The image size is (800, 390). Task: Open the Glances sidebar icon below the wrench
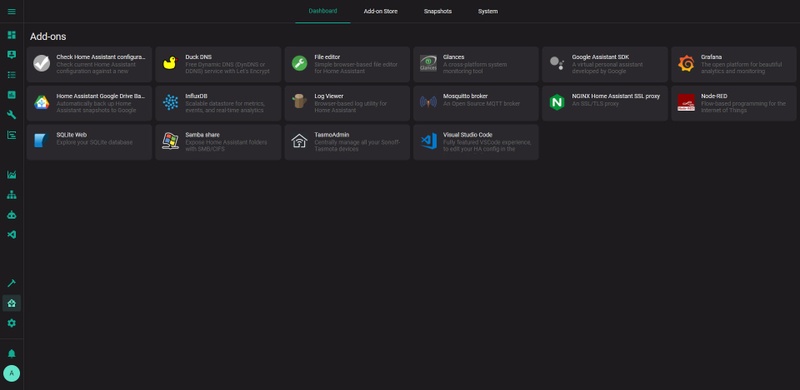11,135
